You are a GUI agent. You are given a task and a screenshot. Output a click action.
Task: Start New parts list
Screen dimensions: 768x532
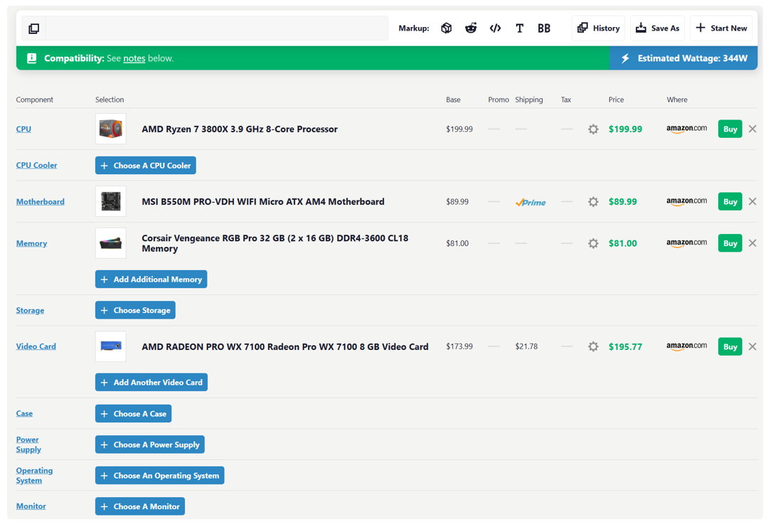722,28
